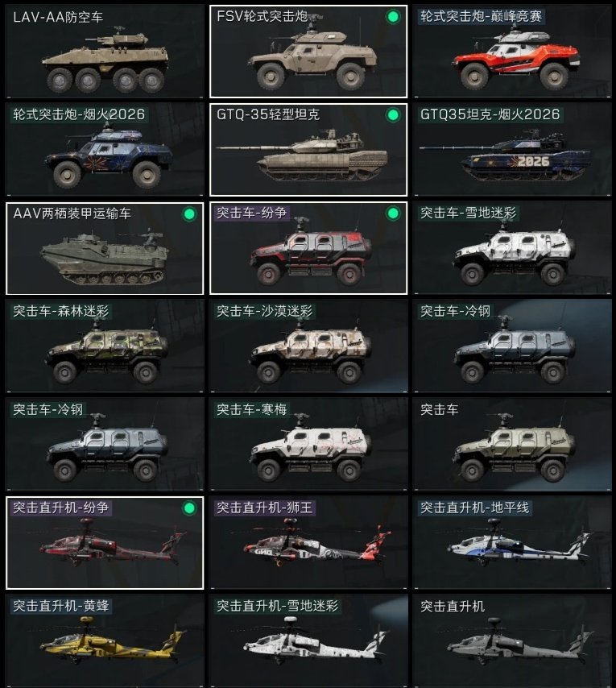
Task: Click the default gray 突击直升机 card
Action: [512, 640]
